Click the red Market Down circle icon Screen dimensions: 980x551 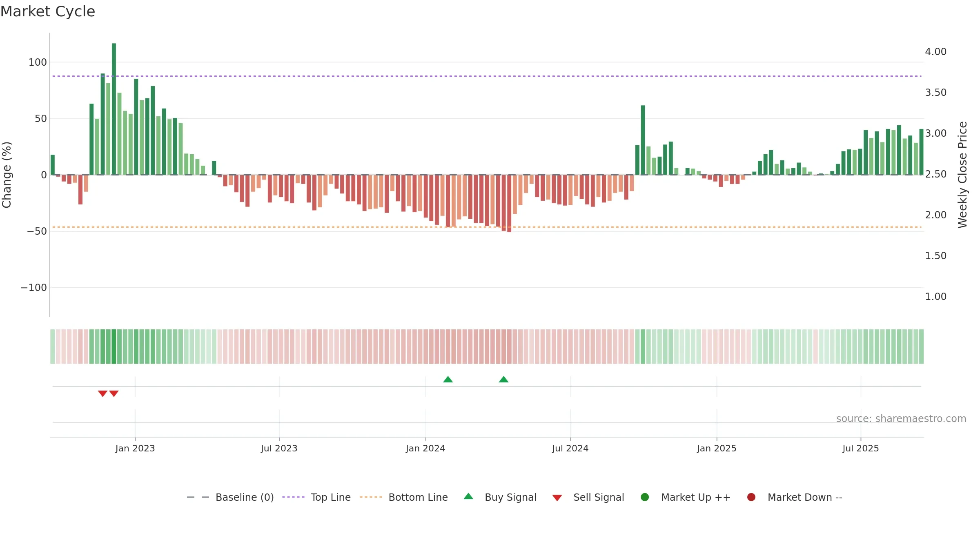click(751, 497)
